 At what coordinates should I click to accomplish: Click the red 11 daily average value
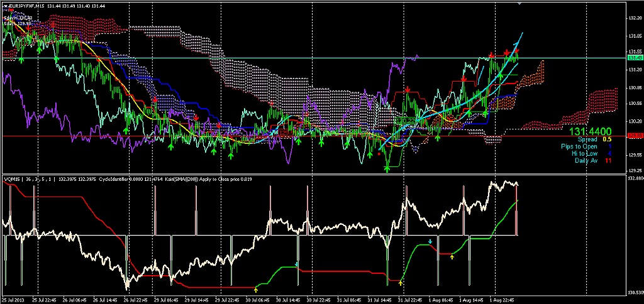608,160
